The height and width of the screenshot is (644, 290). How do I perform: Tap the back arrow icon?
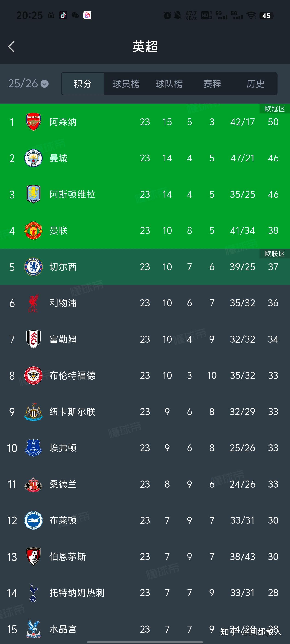point(12,47)
